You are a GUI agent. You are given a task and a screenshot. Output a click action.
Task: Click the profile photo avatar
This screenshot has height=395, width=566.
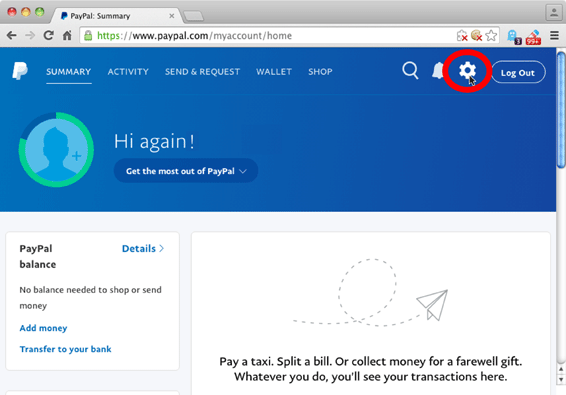tap(56, 149)
